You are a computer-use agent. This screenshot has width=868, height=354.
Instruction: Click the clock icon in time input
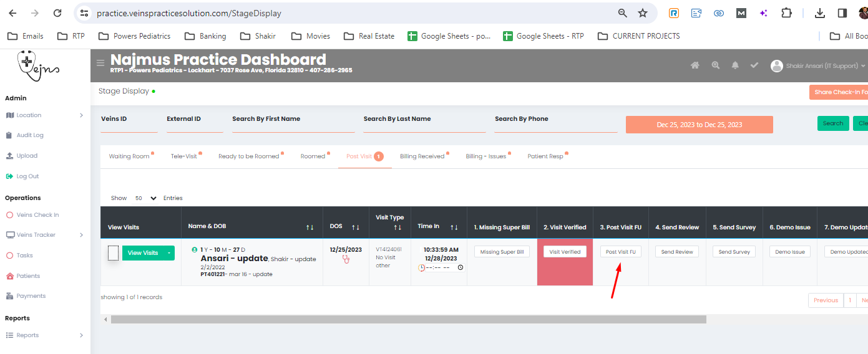tap(461, 267)
